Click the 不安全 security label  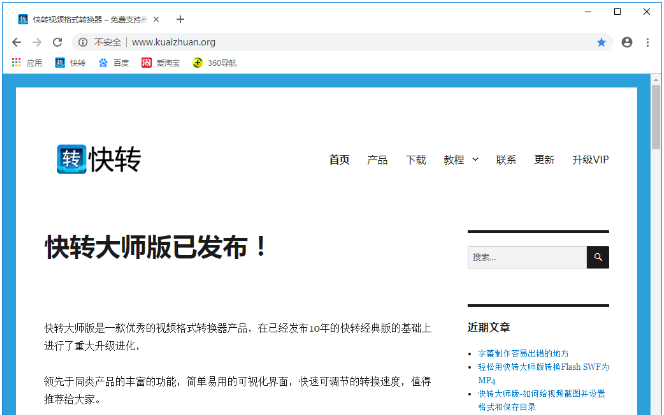coord(108,42)
